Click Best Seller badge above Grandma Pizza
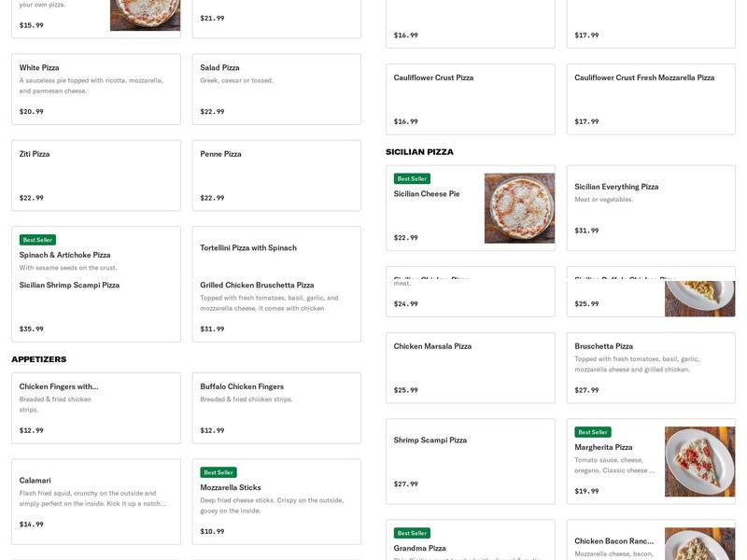 click(412, 533)
